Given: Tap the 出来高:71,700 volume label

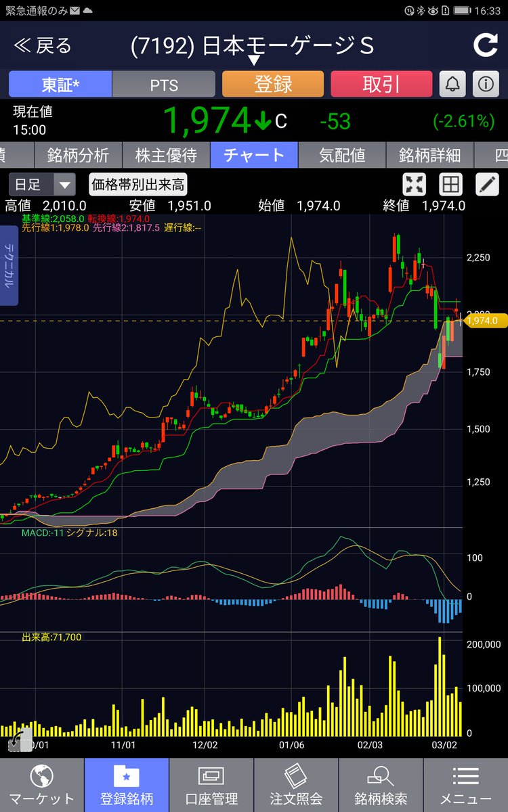Looking at the screenshot, I should click(51, 637).
